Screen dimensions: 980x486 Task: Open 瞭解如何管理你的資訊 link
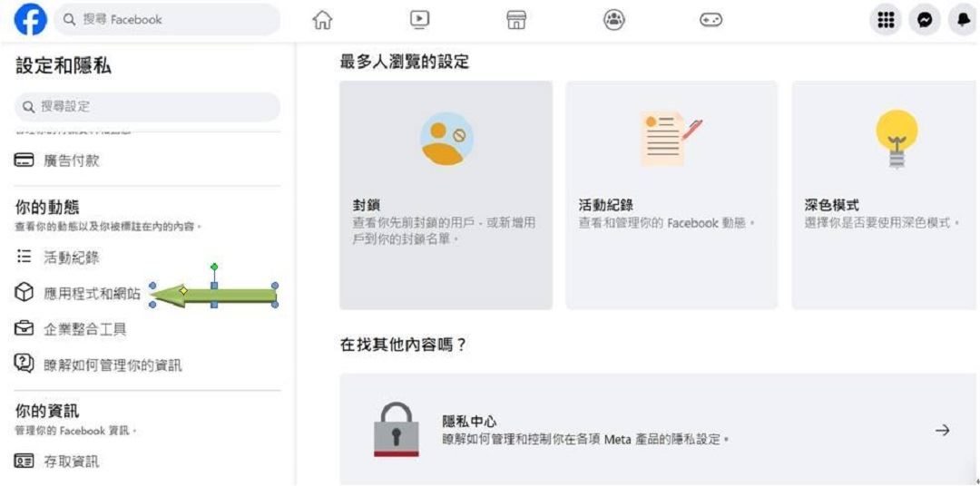tap(113, 365)
